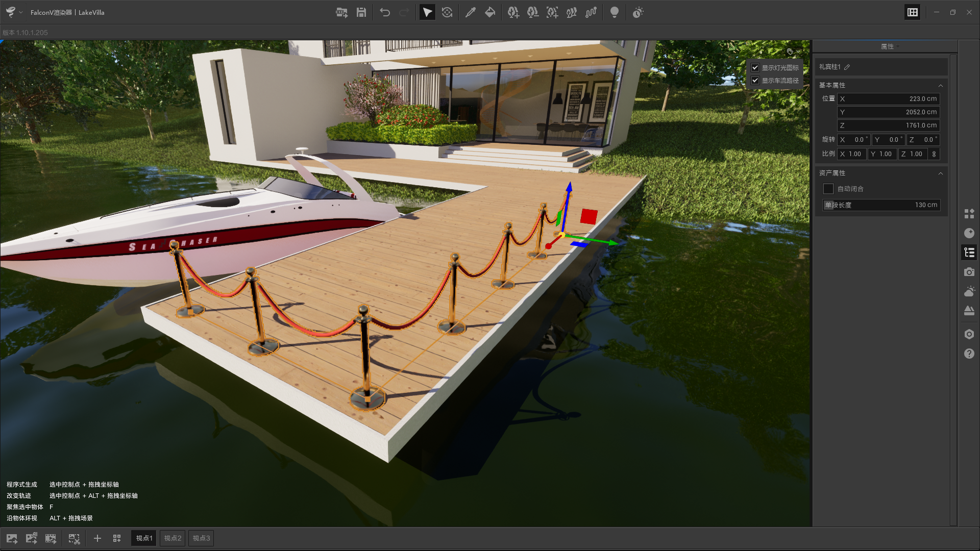Enable the 自动闭合 checkbox
The height and width of the screenshot is (551, 980).
coord(828,189)
